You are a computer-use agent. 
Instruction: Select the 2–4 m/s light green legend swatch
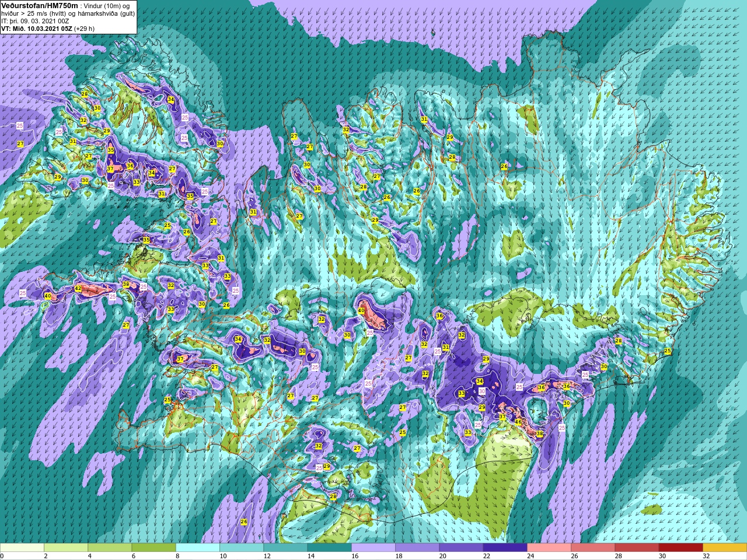66,548
